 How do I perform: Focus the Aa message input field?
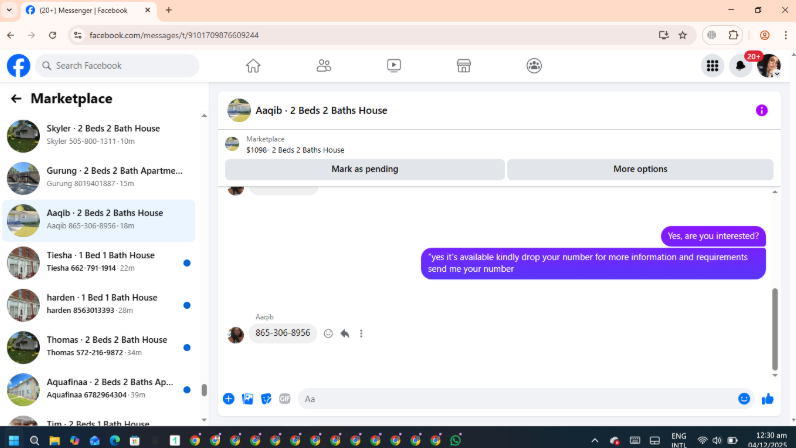[518, 399]
